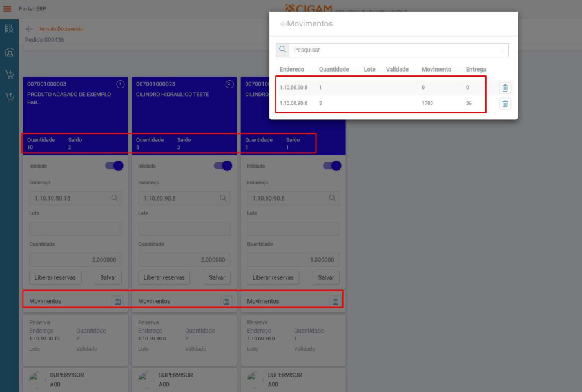The image size is (582, 392).
Task: Click Quantidade field in second card
Action: (x=184, y=259)
